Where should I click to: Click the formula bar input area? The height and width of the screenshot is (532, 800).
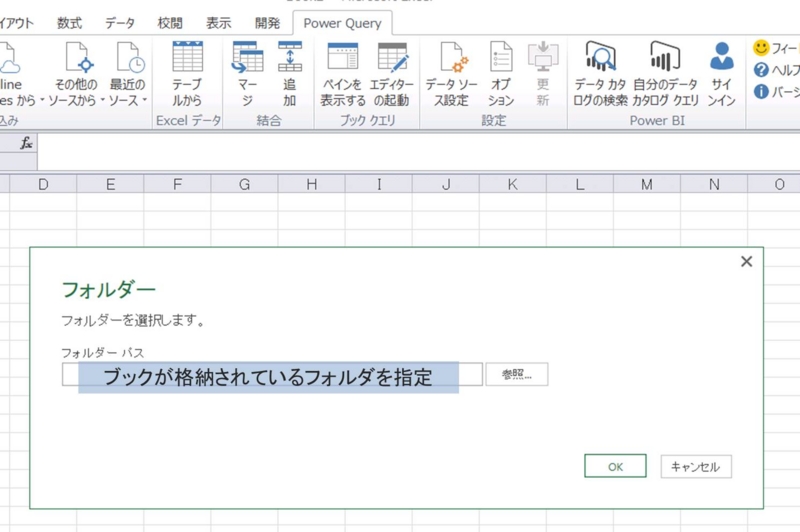(x=418, y=151)
